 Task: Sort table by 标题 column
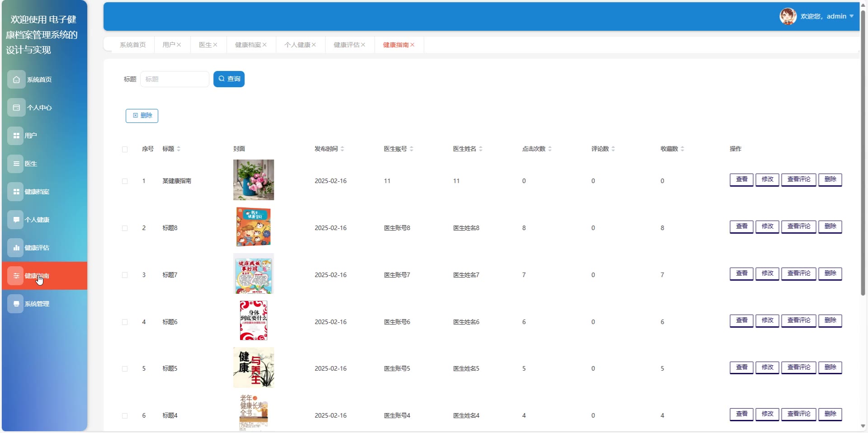click(179, 149)
